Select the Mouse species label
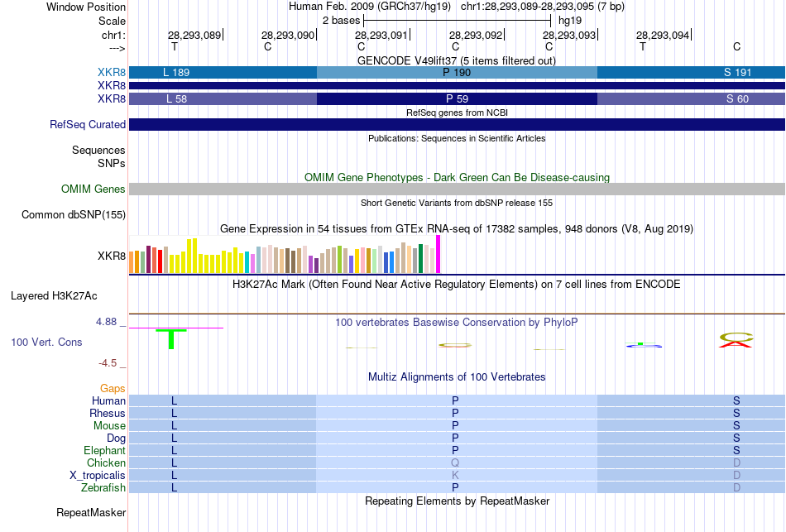The image size is (786, 532). [109, 426]
